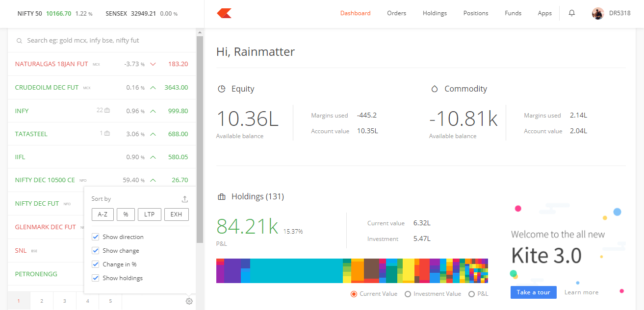
Task: Click the search magnifier icon
Action: point(19,41)
